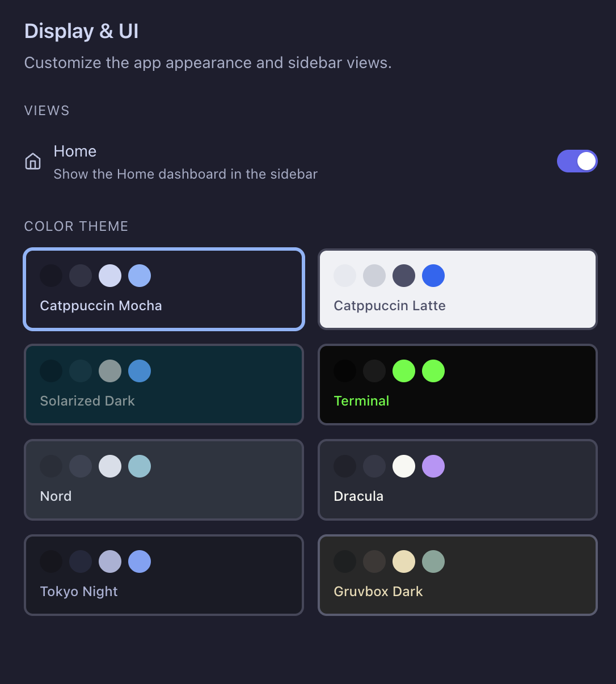Click the Home icon beside the sidebar setting
Image resolution: width=616 pixels, height=684 pixels.
(x=33, y=162)
